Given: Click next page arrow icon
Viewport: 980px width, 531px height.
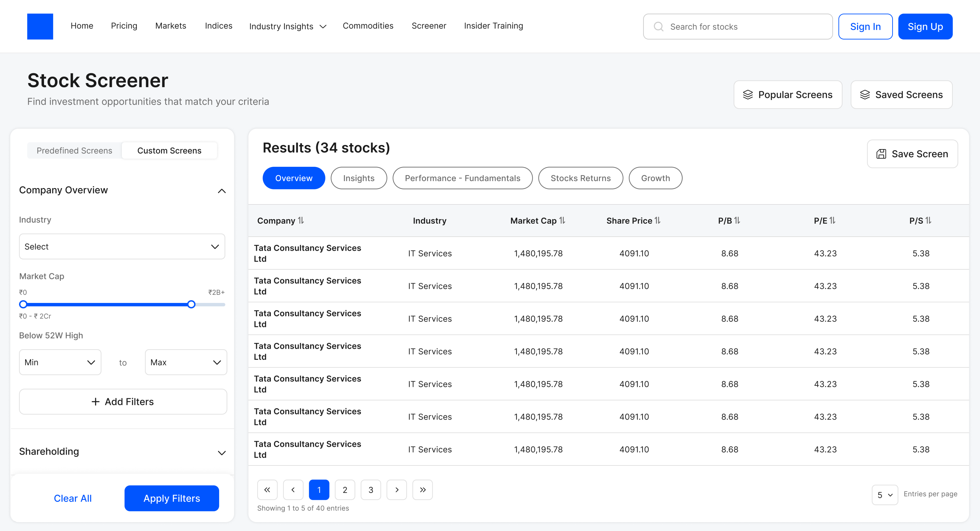Looking at the screenshot, I should (x=396, y=490).
